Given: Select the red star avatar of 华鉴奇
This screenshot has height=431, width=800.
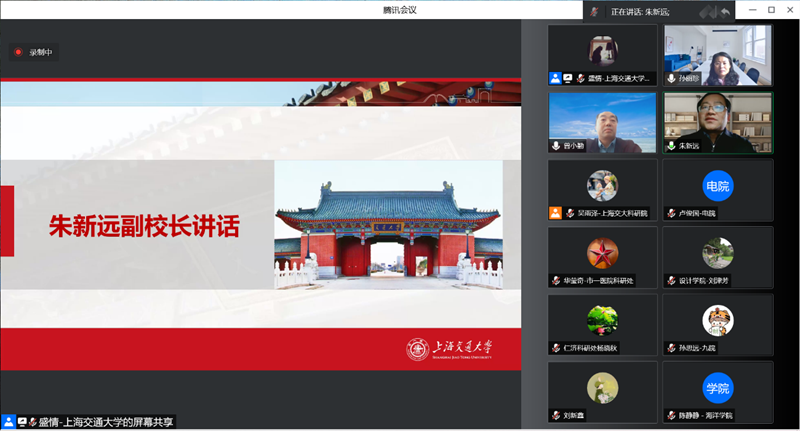Looking at the screenshot, I should pos(602,253).
